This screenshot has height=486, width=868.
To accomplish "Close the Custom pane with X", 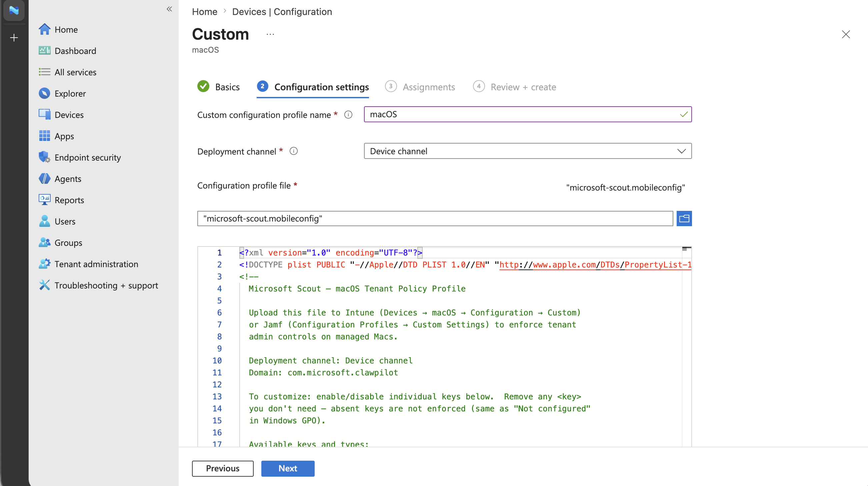I will 846,34.
